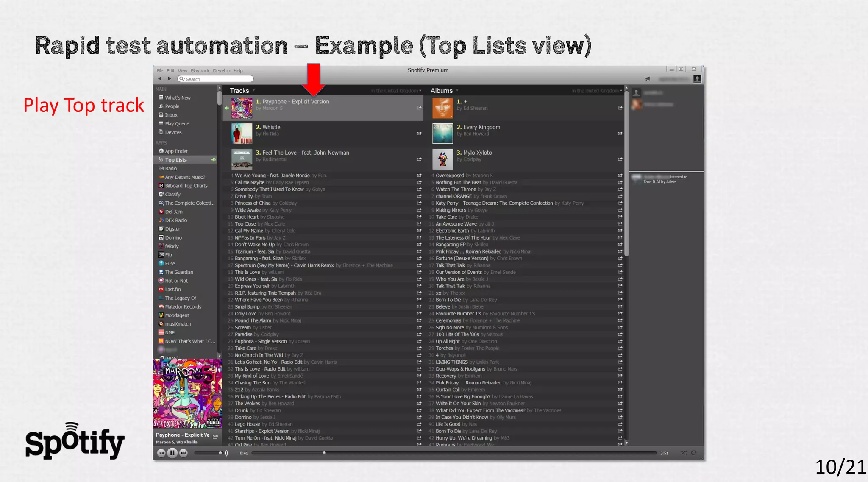Mute the volume via speaker icon
868x482 pixels.
[226, 453]
